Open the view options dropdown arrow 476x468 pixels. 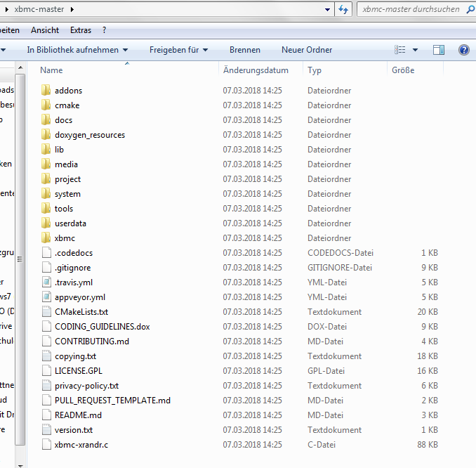tap(416, 50)
